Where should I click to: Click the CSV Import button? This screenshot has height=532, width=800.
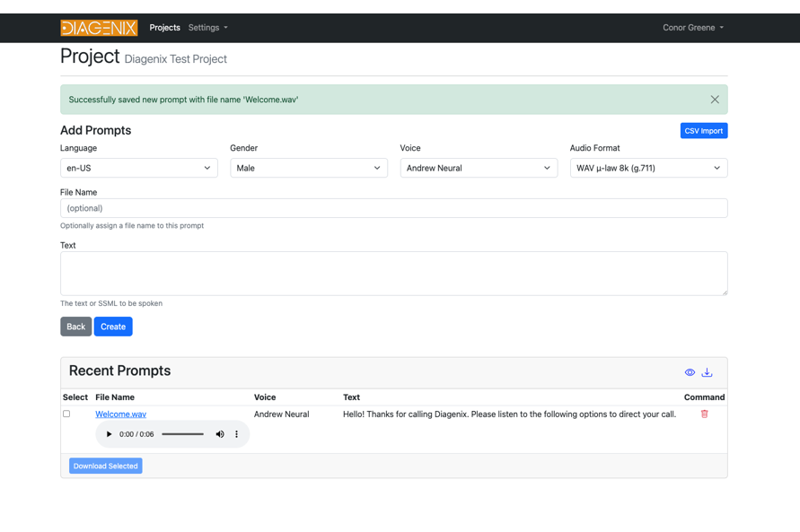point(704,131)
